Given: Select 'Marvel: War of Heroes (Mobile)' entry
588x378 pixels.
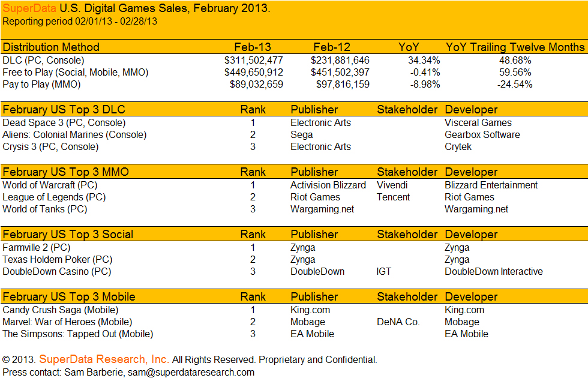Looking at the screenshot, I should (67, 322).
